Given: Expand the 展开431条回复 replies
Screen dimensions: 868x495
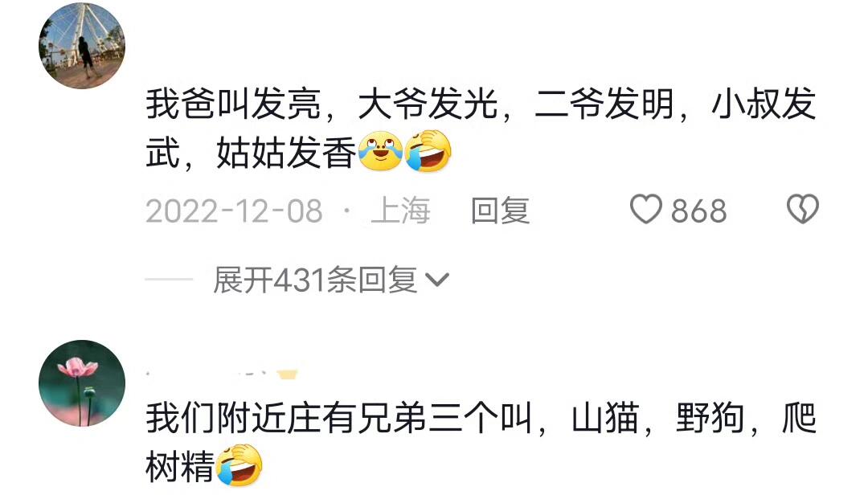Looking at the screenshot, I should (331, 280).
